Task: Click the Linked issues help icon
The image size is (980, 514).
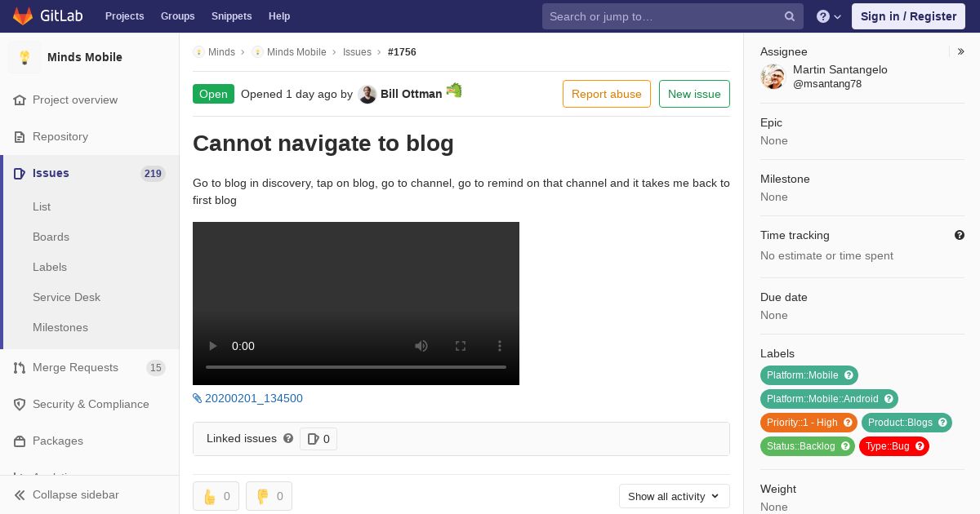Action: pyautogui.click(x=288, y=438)
